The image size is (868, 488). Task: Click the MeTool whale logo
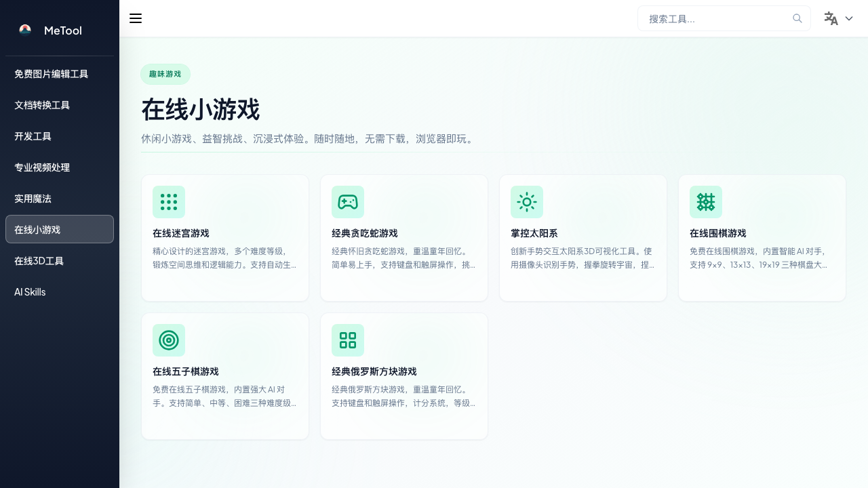(x=25, y=30)
